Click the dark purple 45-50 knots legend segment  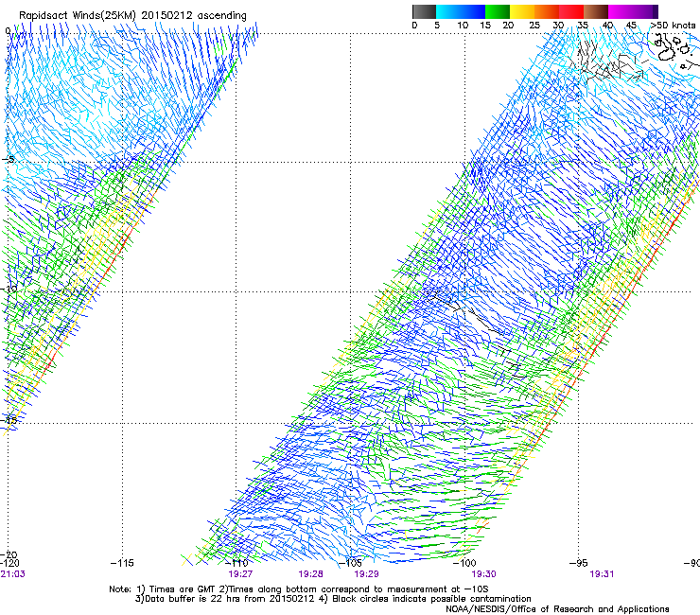[646, 11]
